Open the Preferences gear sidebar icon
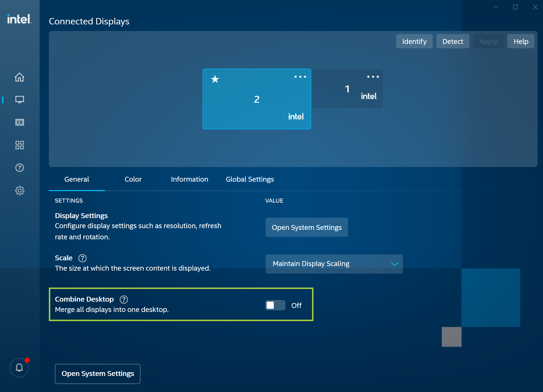The image size is (543, 392). pos(20,191)
